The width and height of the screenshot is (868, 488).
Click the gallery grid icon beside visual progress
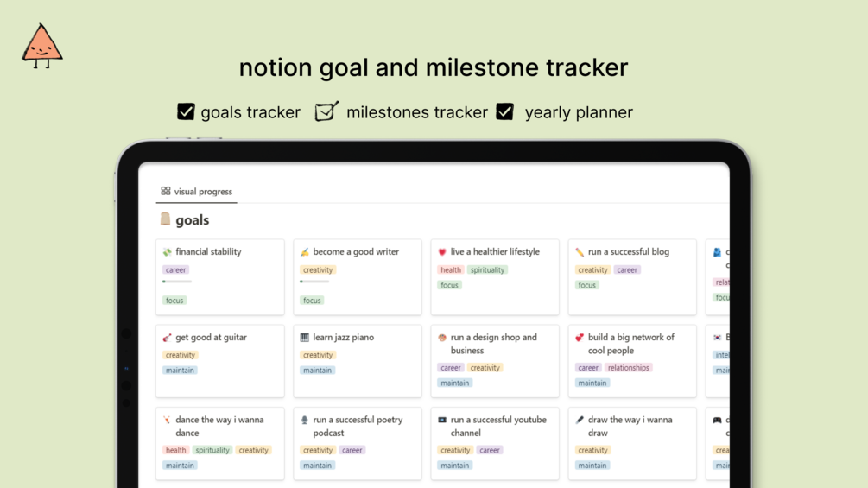tap(165, 191)
